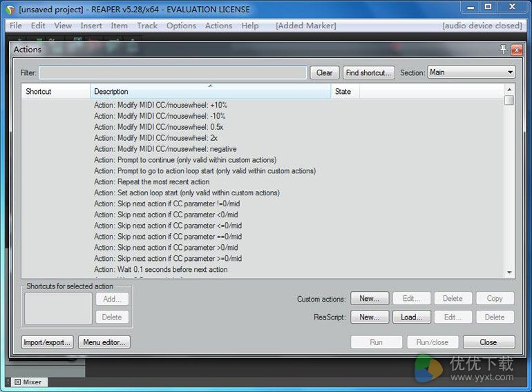Image resolution: width=532 pixels, height=392 pixels.
Task: Click the shortcuts for selected action listbox
Action: (58, 308)
